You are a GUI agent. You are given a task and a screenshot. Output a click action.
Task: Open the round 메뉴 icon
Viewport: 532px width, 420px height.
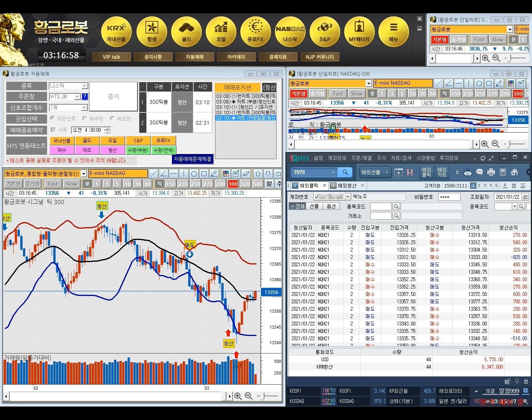(x=394, y=31)
